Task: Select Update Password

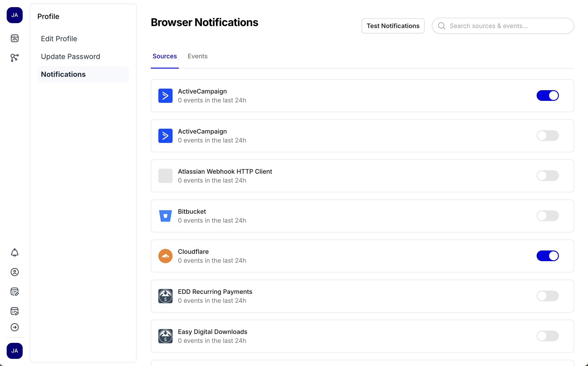Action: coord(70,56)
